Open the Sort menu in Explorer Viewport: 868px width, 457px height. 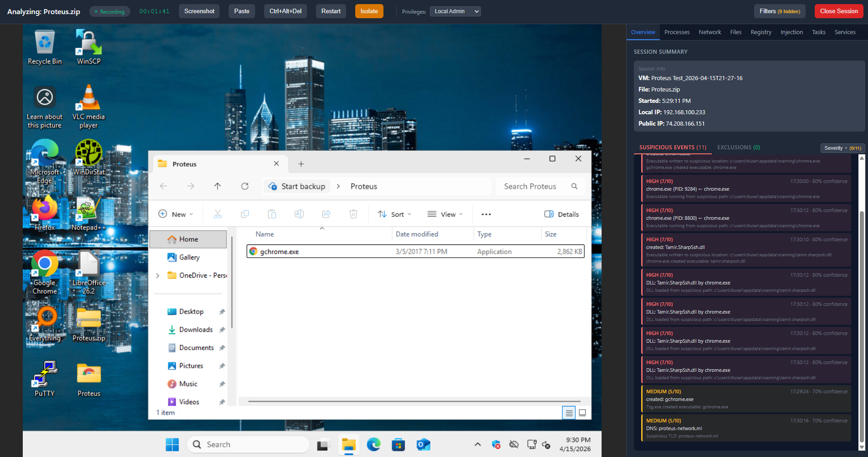click(x=393, y=214)
